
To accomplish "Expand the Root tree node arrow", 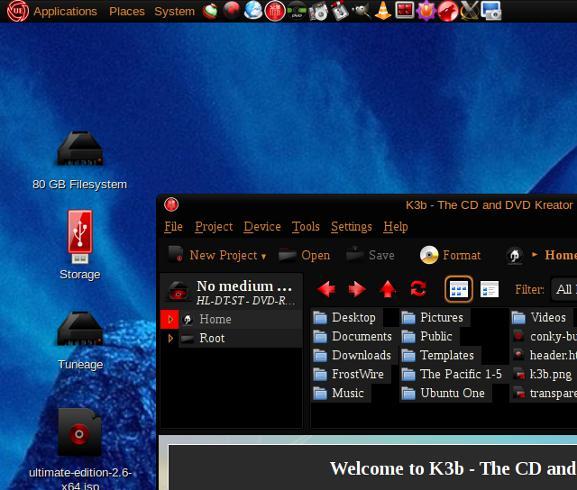I will (x=170, y=338).
